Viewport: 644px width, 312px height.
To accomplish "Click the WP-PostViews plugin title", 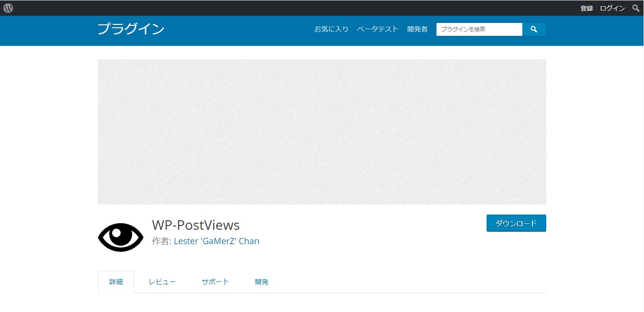I will coord(196,225).
